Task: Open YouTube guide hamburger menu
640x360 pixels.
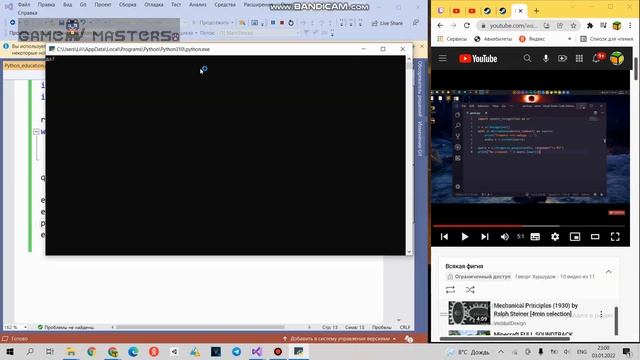Action: pos(442,58)
